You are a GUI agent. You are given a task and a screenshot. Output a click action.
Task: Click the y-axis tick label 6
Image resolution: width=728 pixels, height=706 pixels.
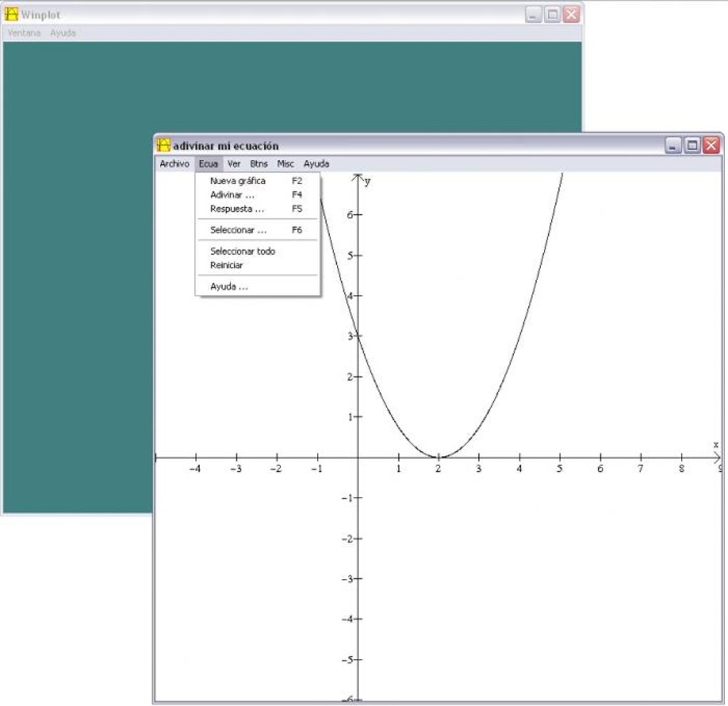click(x=350, y=215)
